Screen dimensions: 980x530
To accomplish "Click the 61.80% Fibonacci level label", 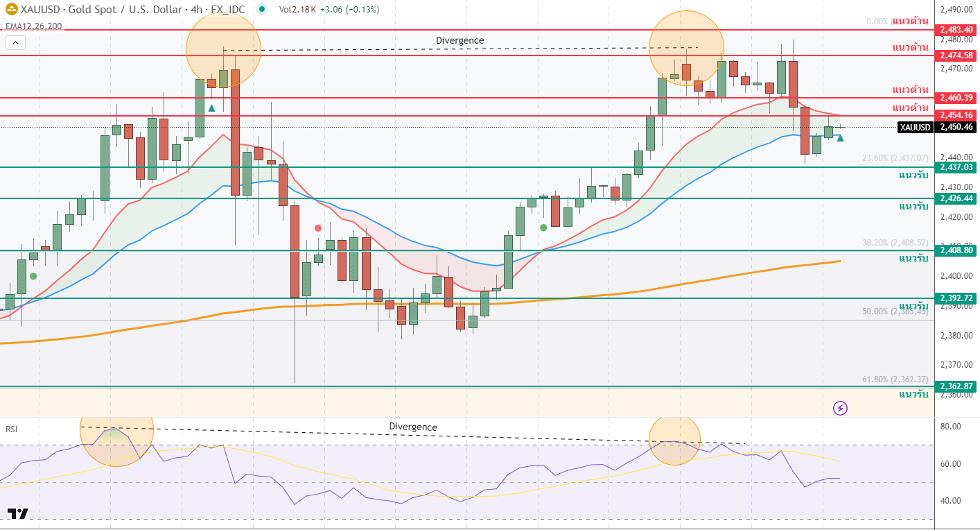I will pyautogui.click(x=895, y=379).
